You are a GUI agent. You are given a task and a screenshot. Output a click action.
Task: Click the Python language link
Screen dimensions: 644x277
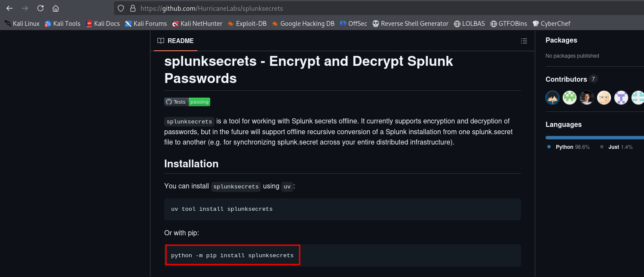point(564,147)
